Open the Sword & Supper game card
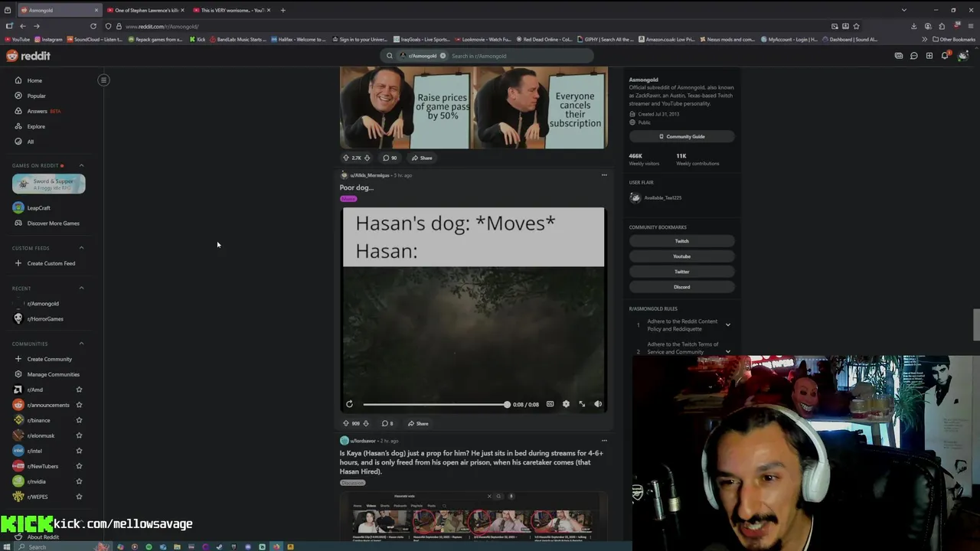980x551 pixels. pyautogui.click(x=48, y=184)
